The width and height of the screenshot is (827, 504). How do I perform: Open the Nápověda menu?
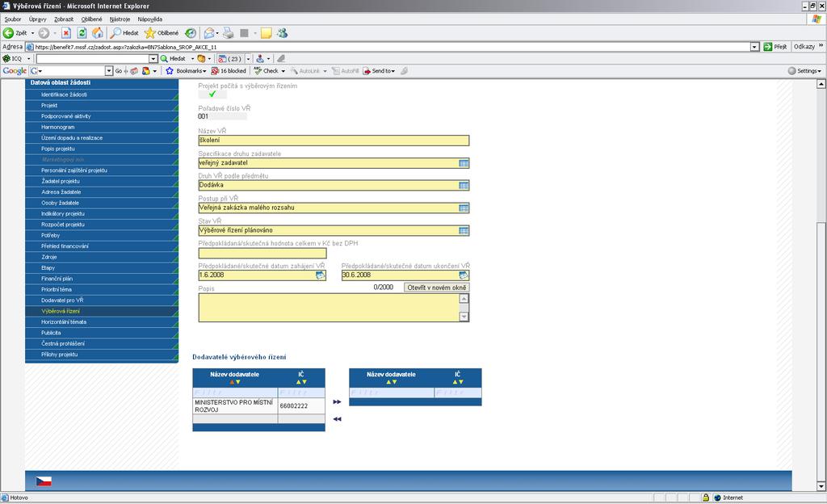click(x=149, y=19)
